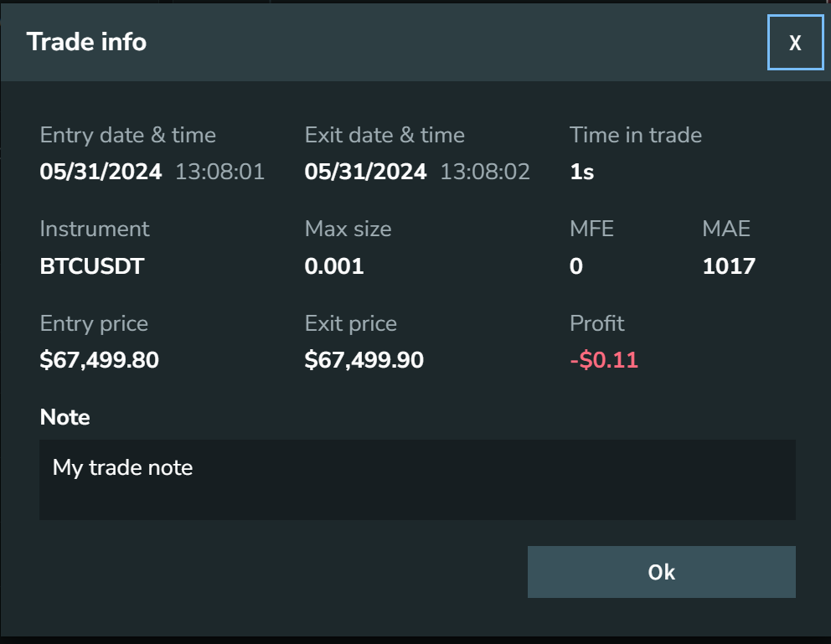Click the MAE value 1017
The height and width of the screenshot is (644, 831).
tap(728, 265)
